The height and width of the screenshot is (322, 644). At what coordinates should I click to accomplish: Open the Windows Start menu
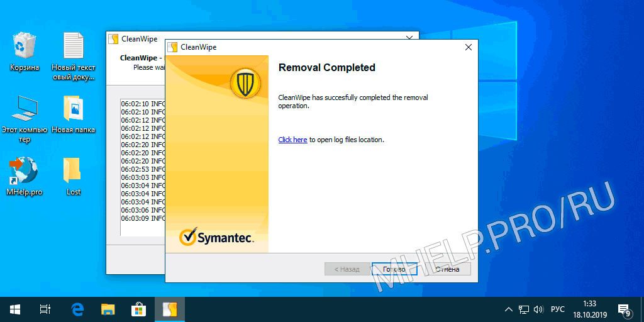pos(16,309)
